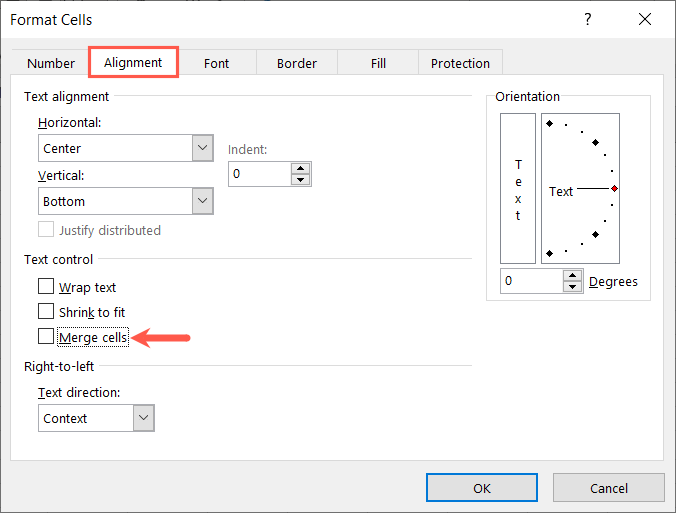Click the Degrees input field
The image size is (676, 513).
point(530,281)
